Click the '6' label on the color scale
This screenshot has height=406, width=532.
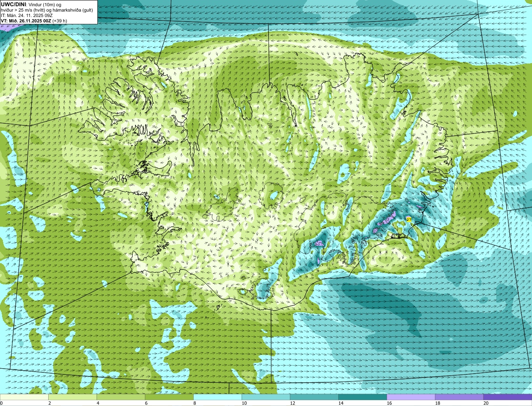(146, 403)
